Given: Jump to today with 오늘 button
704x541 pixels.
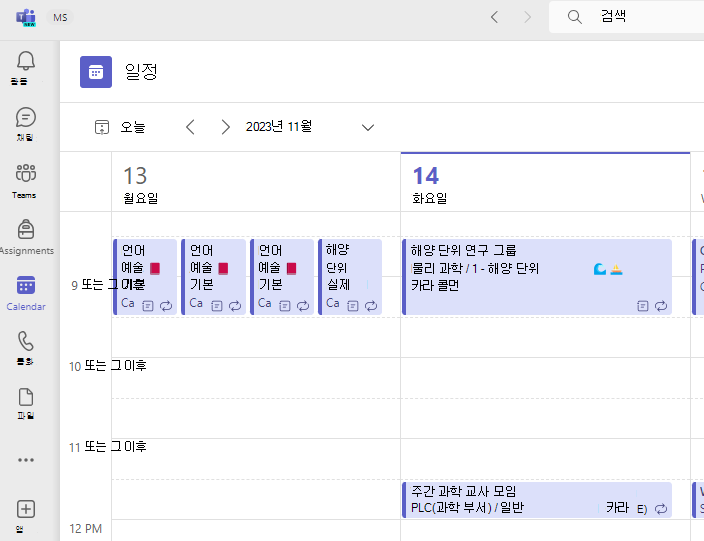Looking at the screenshot, I should click(x=120, y=127).
